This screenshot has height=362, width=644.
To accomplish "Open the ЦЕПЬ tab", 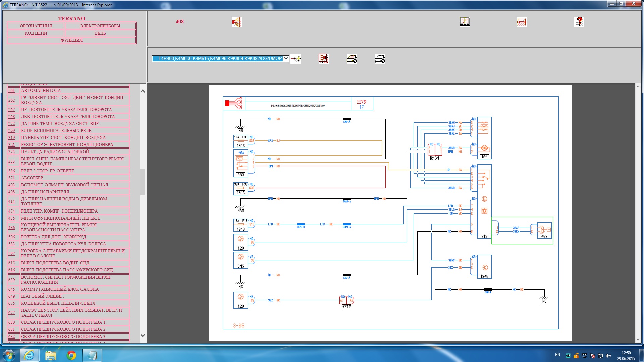I will pyautogui.click(x=100, y=33).
